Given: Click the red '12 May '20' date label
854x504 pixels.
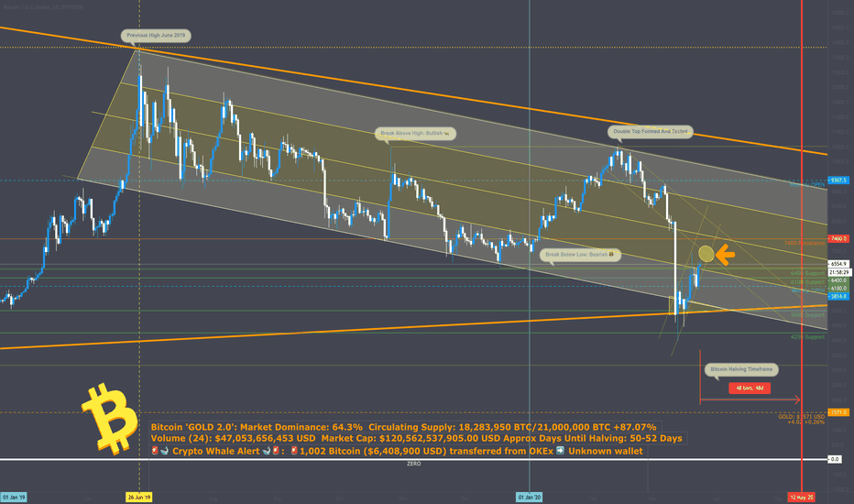Looking at the screenshot, I should [802, 498].
